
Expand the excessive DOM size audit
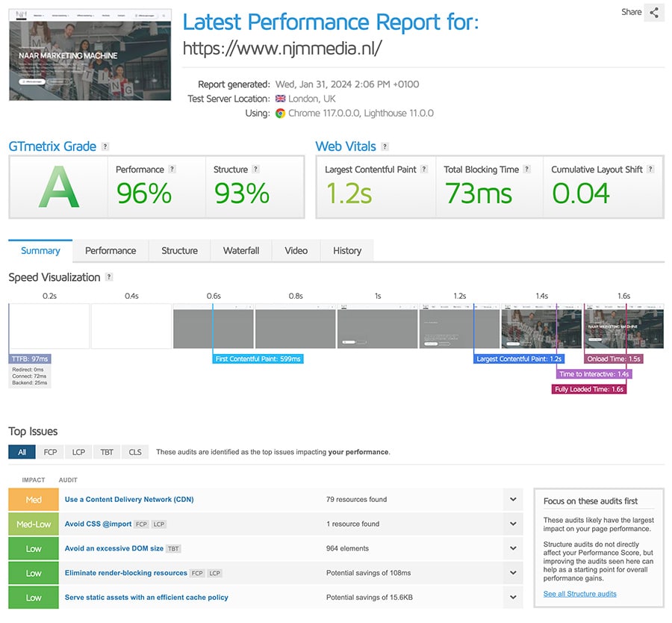pos(513,548)
